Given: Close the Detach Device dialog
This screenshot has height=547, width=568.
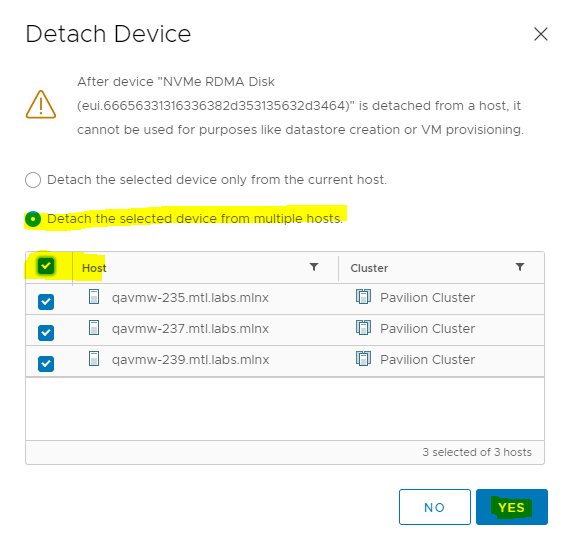Looking at the screenshot, I should point(540,34).
